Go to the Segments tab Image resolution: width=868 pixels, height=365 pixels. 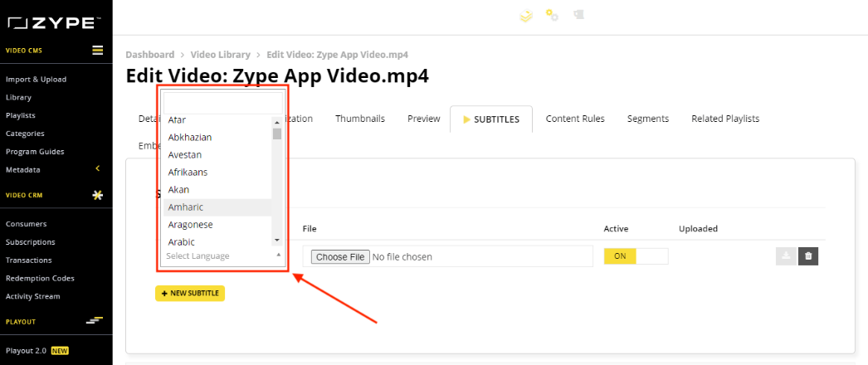647,119
